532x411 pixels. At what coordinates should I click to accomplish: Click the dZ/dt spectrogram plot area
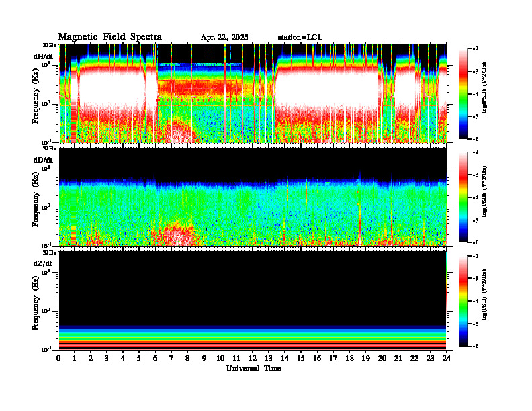click(253, 300)
